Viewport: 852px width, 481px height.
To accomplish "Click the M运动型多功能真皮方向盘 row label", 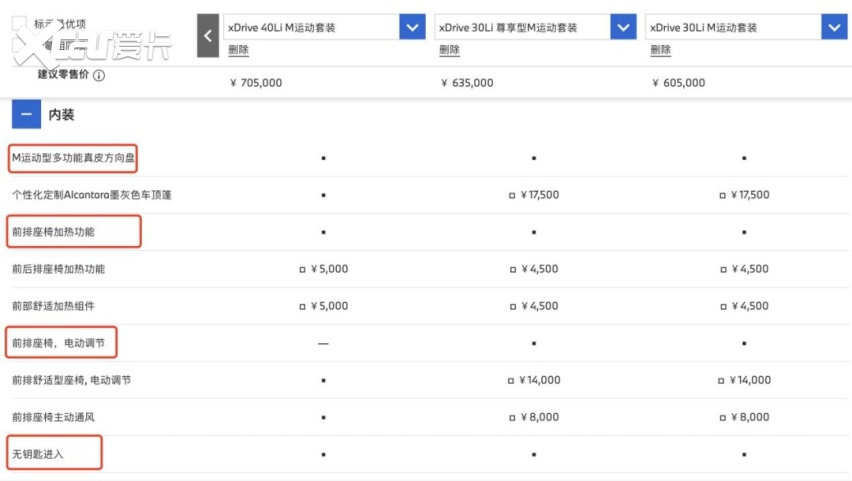I will coord(73,158).
